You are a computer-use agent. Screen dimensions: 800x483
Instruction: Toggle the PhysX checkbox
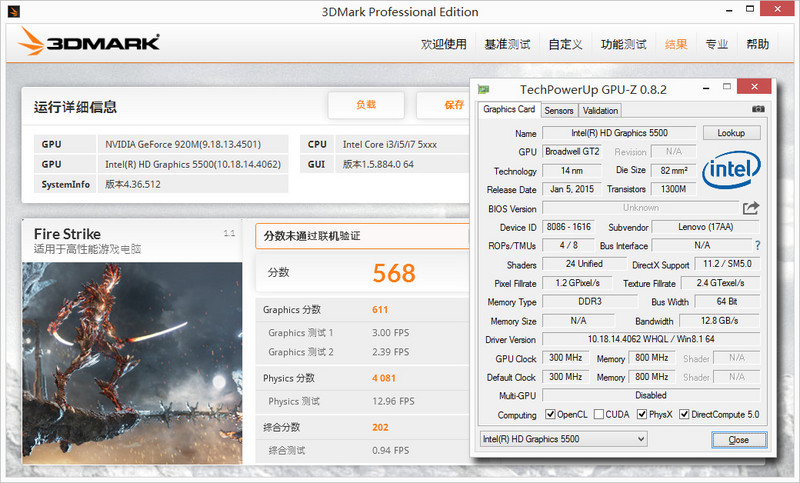[642, 414]
